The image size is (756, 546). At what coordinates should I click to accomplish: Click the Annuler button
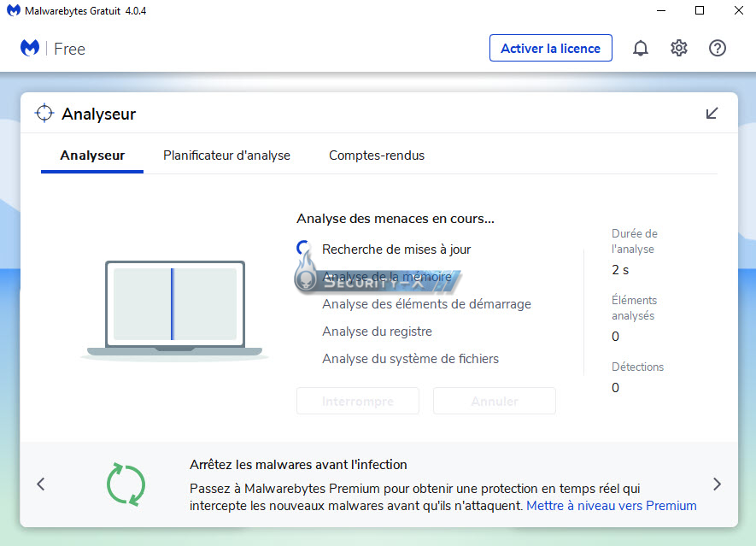[x=495, y=401]
